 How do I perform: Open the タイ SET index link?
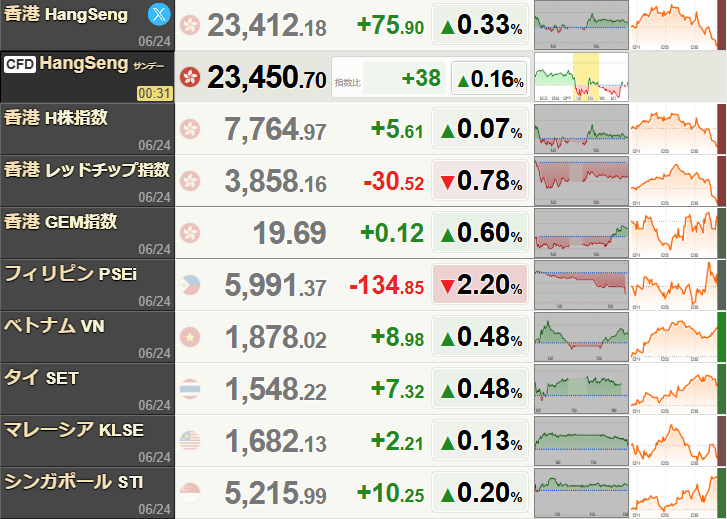(41, 378)
